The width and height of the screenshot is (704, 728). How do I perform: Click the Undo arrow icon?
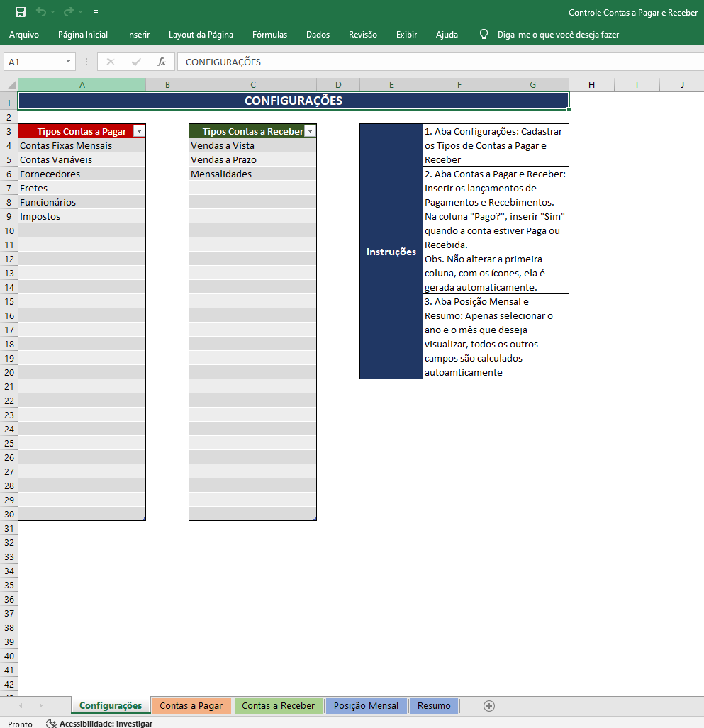41,12
